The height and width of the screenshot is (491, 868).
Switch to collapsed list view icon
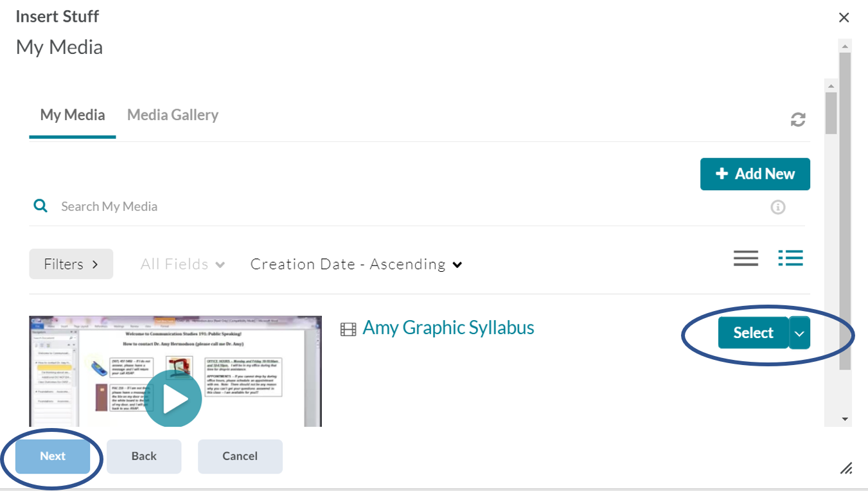click(x=746, y=258)
